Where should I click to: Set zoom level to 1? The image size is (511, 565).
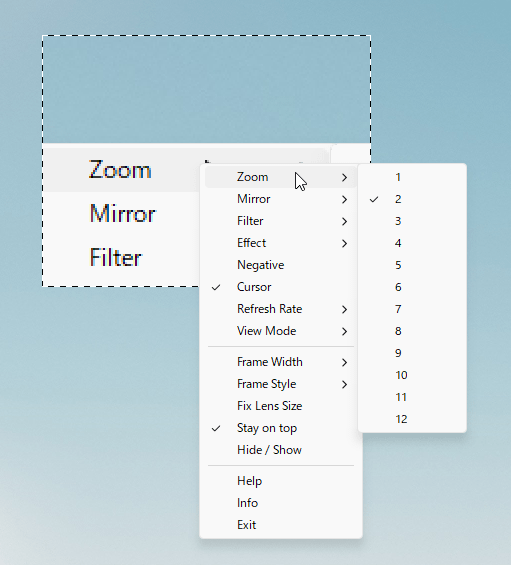coord(412,177)
